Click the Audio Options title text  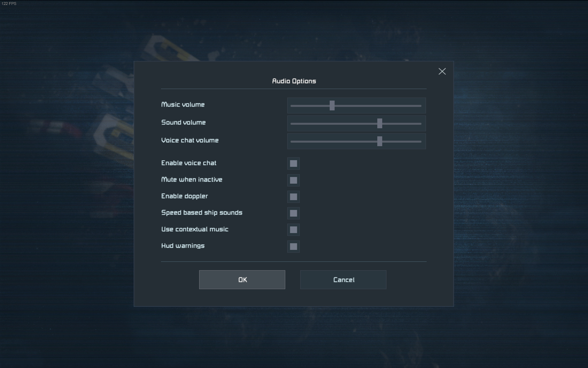click(x=294, y=81)
